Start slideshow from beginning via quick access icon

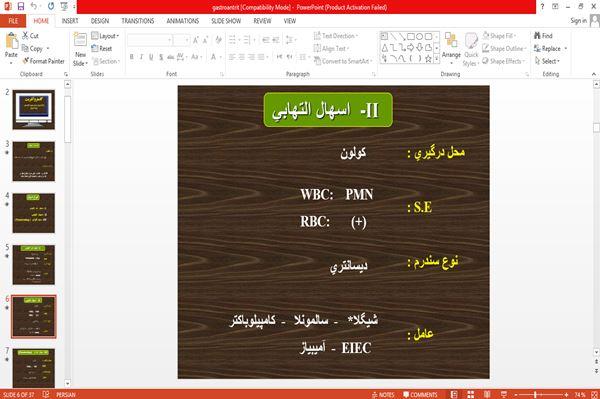64,6
